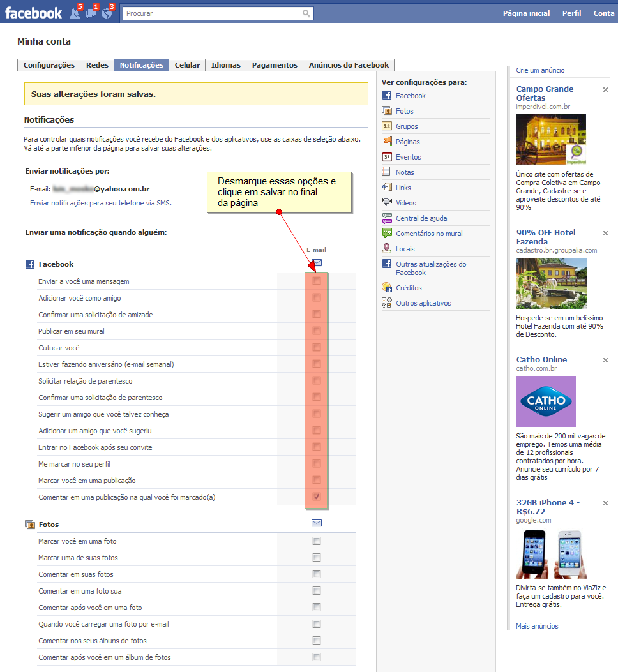Click the Créditos coin icon
This screenshot has height=672, width=618.
(x=387, y=288)
